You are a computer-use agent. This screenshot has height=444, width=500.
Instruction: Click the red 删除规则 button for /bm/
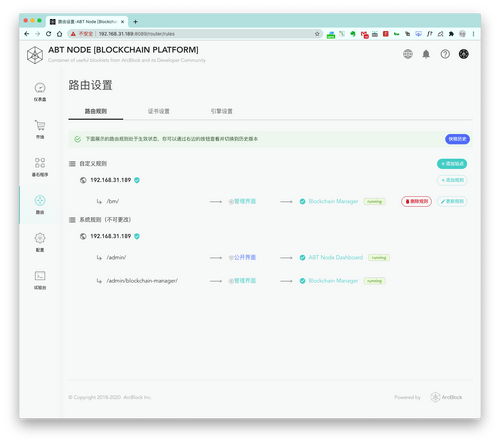(416, 201)
